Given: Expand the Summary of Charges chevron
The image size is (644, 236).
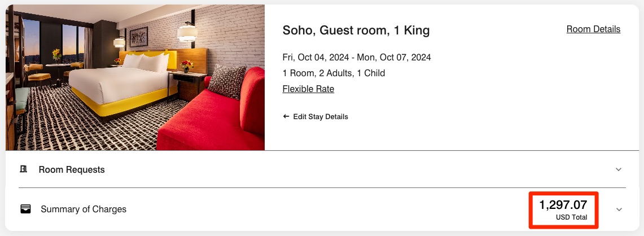Looking at the screenshot, I should tap(619, 209).
